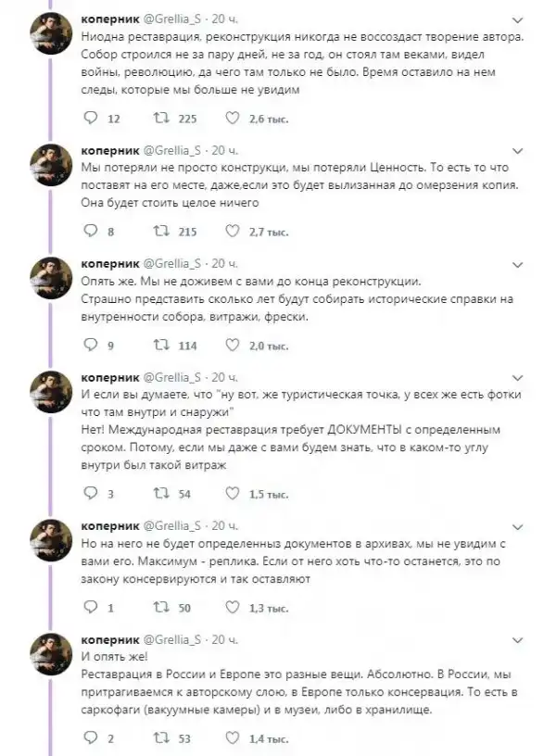Like the tweet with 2,0 тыс. likes
This screenshot has height=756, width=556.
pyautogui.click(x=231, y=346)
